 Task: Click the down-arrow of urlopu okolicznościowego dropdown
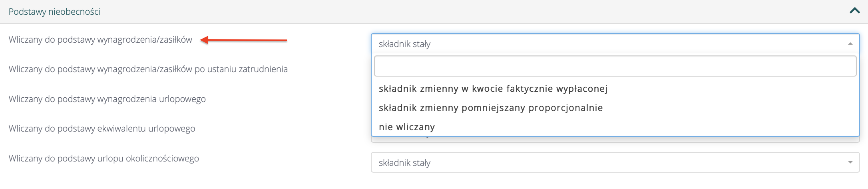point(850,162)
